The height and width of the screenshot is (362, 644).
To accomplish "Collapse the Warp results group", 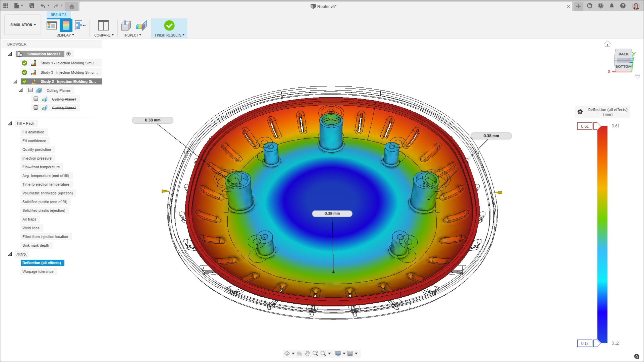I will point(10,254).
